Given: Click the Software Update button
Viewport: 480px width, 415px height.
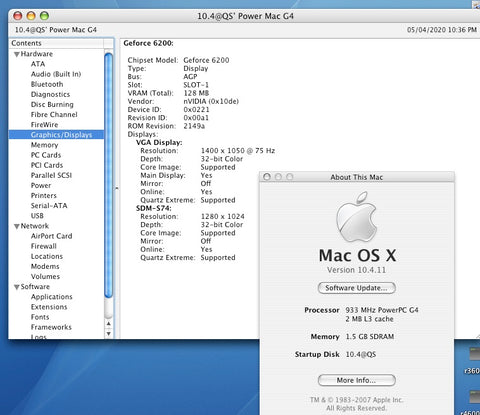Looking at the screenshot, I should [357, 288].
